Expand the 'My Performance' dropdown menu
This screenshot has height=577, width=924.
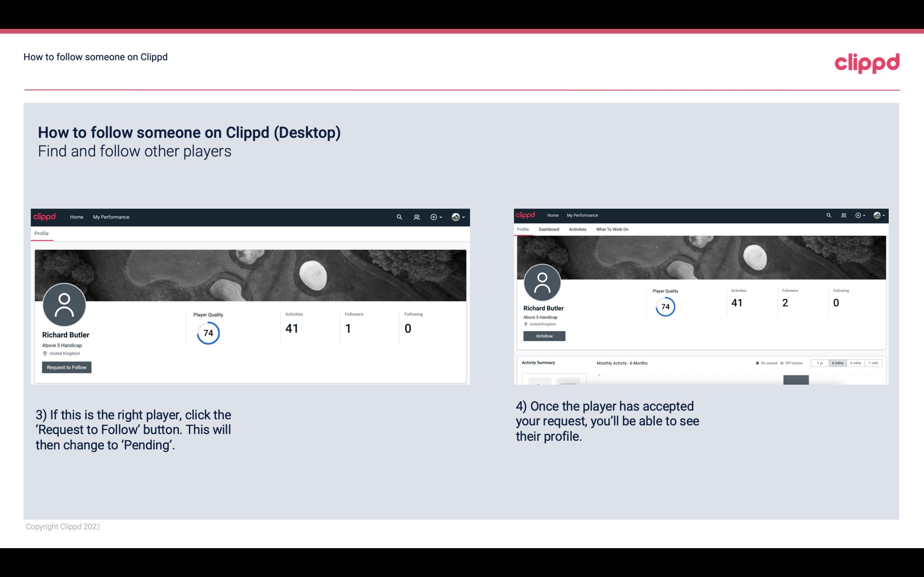[110, 217]
